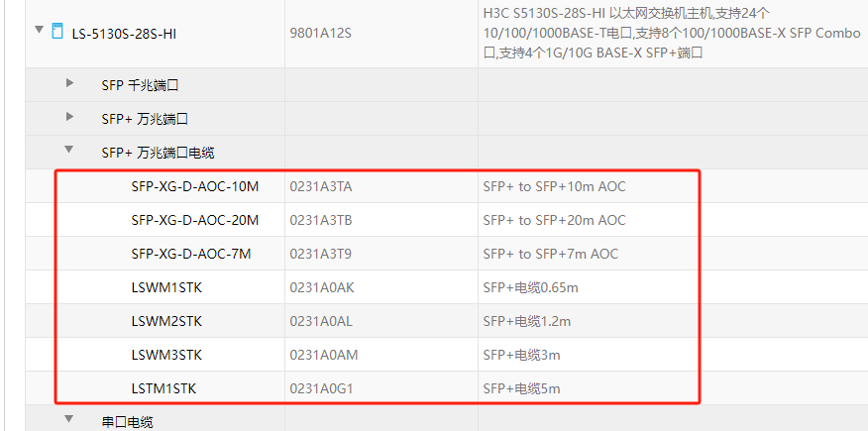This screenshot has height=431, width=868.
Task: Click part code 0231A0G1
Action: pos(320,388)
